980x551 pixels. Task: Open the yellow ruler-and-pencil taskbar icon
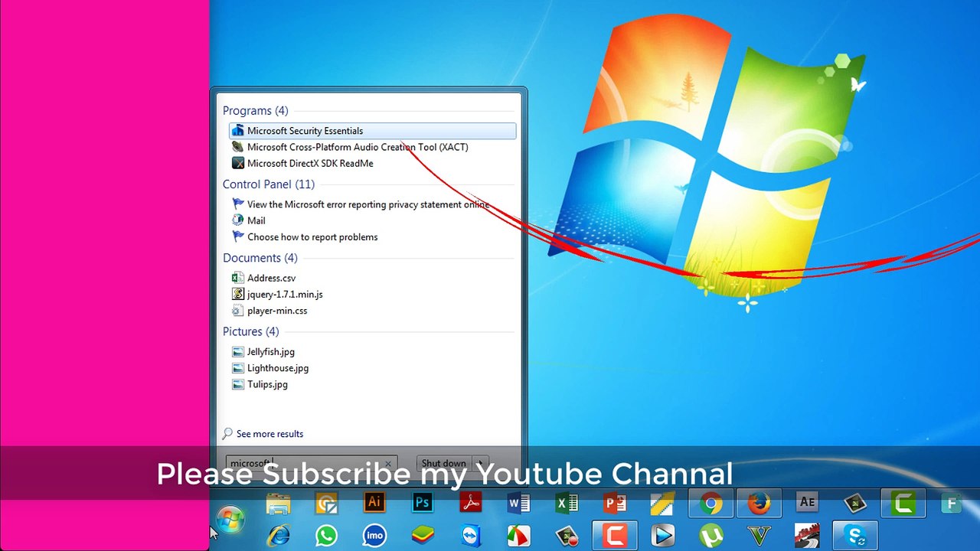click(x=663, y=503)
